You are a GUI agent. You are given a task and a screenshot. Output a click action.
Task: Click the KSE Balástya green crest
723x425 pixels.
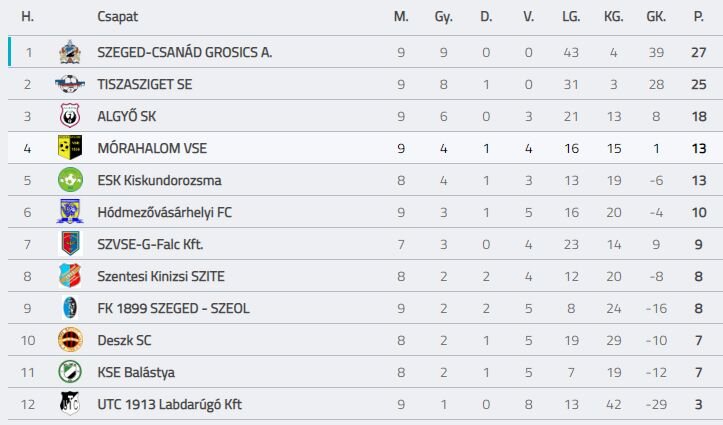(x=69, y=372)
